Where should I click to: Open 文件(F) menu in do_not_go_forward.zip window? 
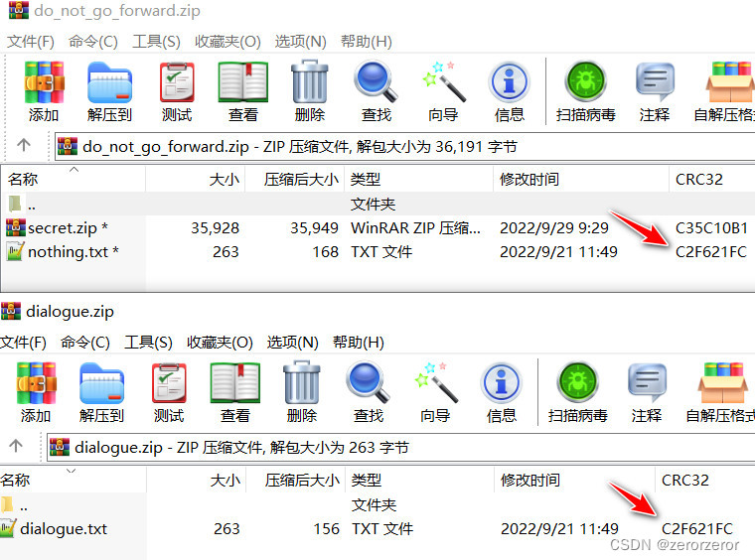tap(31, 42)
